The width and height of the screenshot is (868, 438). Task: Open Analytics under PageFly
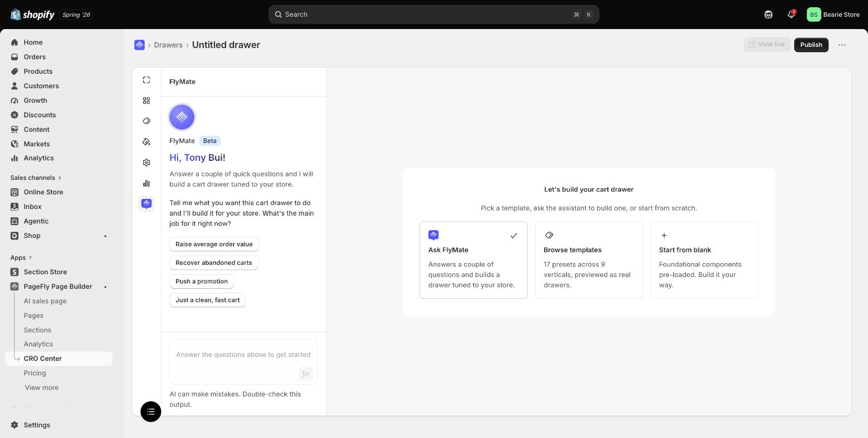coord(38,344)
